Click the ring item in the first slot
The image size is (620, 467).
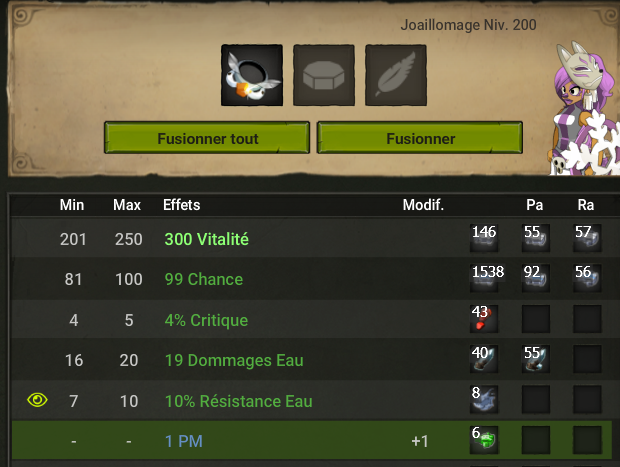coord(252,75)
